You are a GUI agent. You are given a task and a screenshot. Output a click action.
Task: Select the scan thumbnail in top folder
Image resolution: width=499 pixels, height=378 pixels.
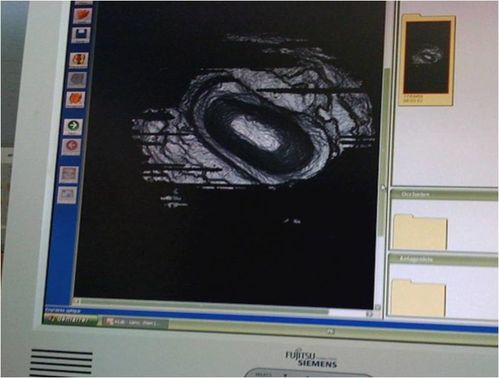point(427,57)
